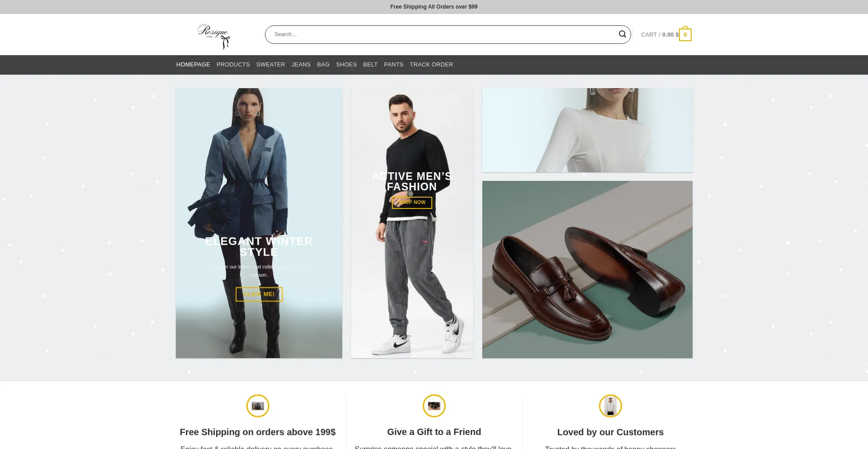The width and height of the screenshot is (868, 449).
Task: Open the Belt category
Action: [x=370, y=65]
